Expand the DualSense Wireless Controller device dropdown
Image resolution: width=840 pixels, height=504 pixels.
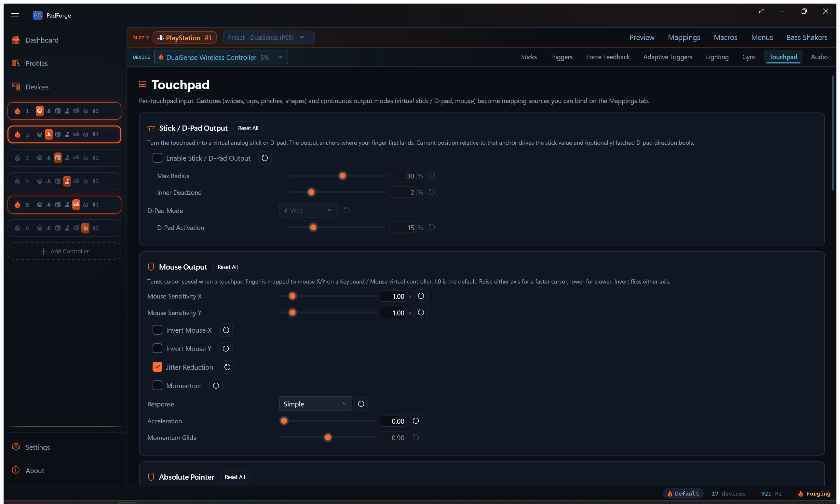pos(221,57)
